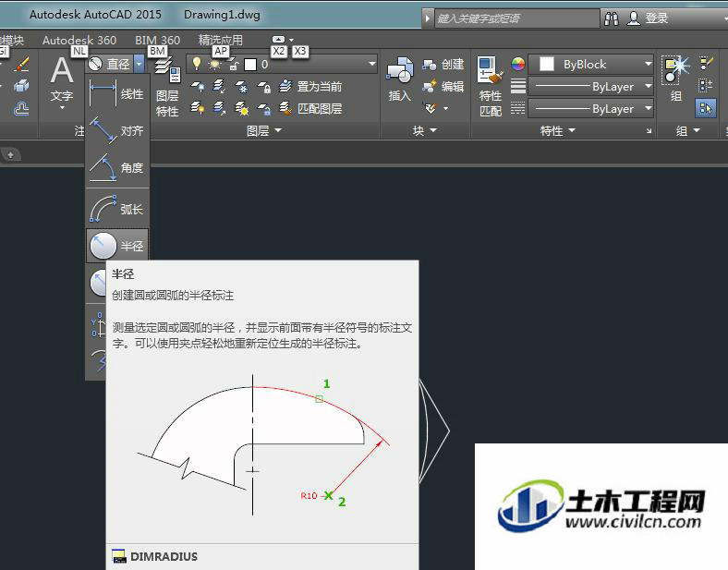728x570 pixels.
Task: Click the 3D box icon in left panel
Action: point(21,86)
